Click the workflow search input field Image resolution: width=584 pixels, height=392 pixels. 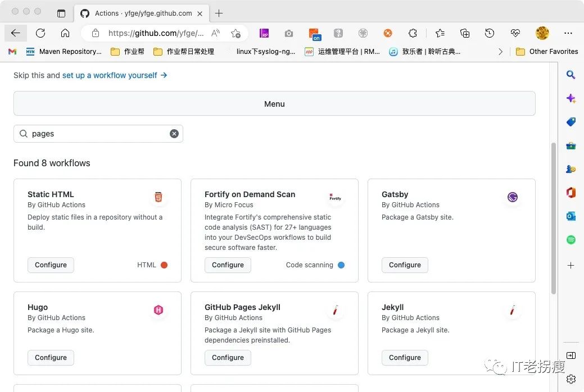[x=98, y=134]
